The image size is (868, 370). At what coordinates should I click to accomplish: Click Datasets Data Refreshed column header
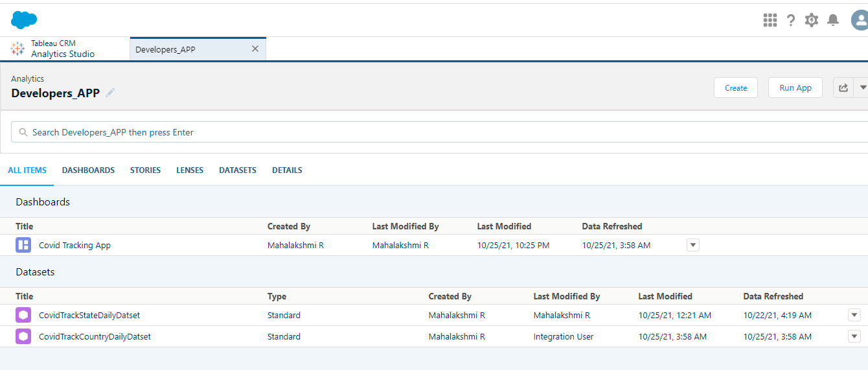pyautogui.click(x=773, y=296)
